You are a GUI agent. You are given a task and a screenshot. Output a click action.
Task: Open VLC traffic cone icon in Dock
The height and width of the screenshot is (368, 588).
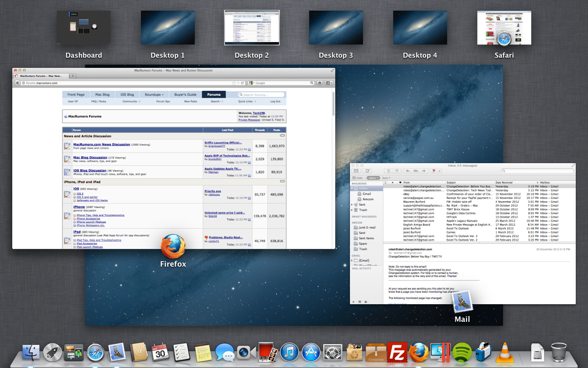click(x=505, y=352)
